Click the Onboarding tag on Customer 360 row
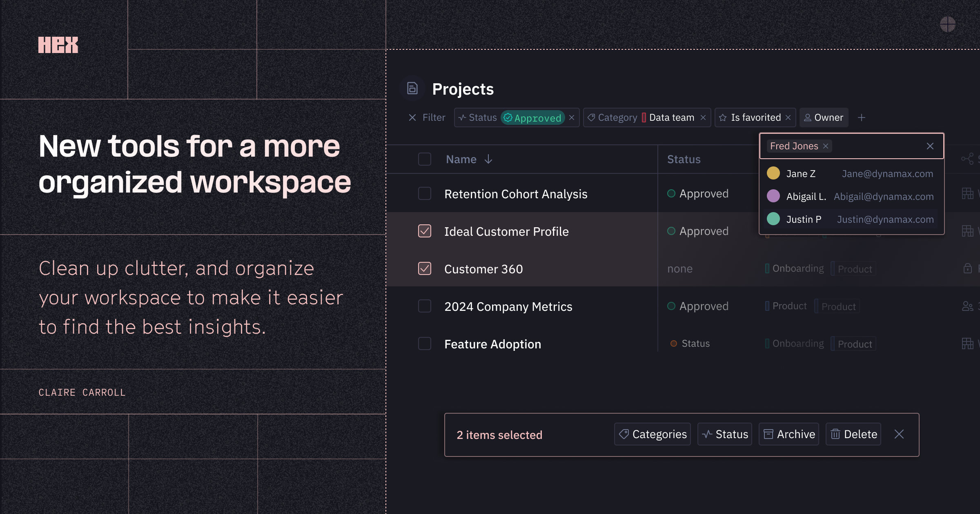The height and width of the screenshot is (514, 980). click(x=795, y=268)
